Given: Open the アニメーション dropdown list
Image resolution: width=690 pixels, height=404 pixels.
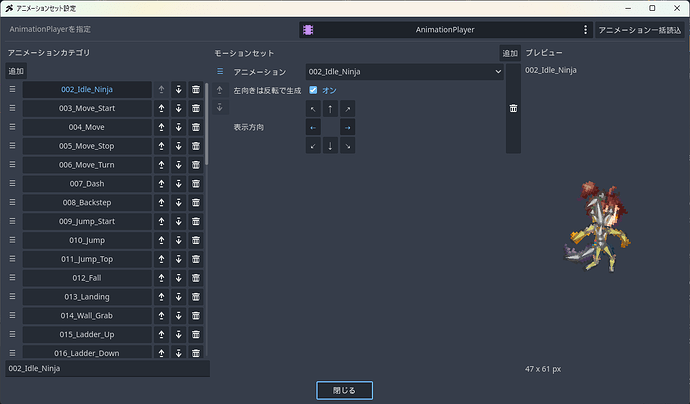Looking at the screenshot, I should point(404,72).
